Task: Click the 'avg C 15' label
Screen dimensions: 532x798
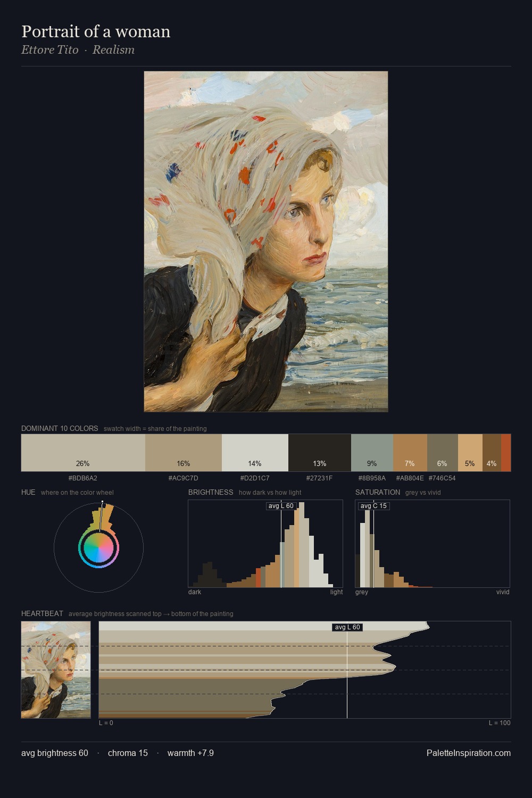Action: [x=373, y=506]
